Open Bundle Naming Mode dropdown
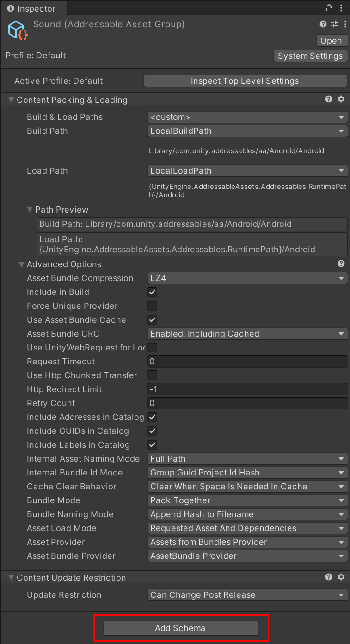350x644 pixels. (x=247, y=514)
